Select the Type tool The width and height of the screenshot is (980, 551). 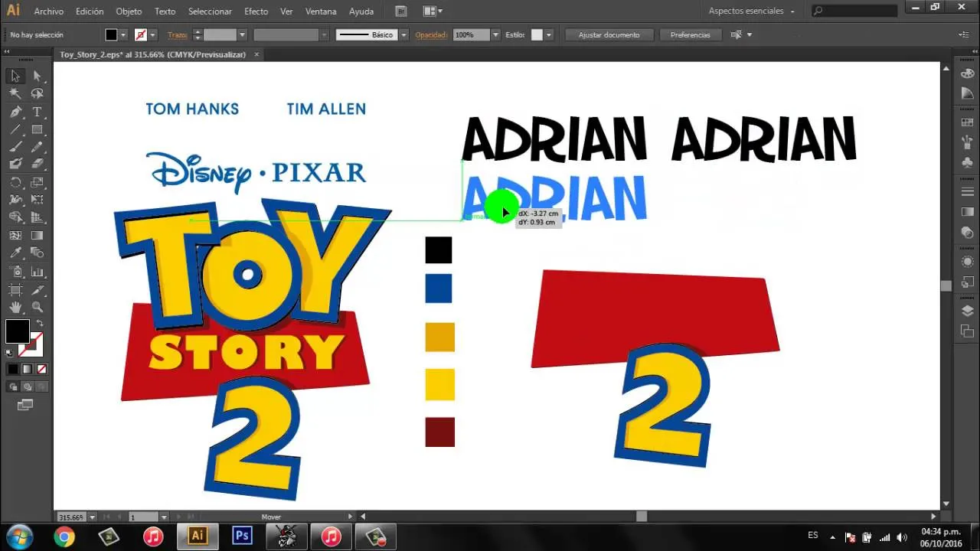tap(37, 112)
